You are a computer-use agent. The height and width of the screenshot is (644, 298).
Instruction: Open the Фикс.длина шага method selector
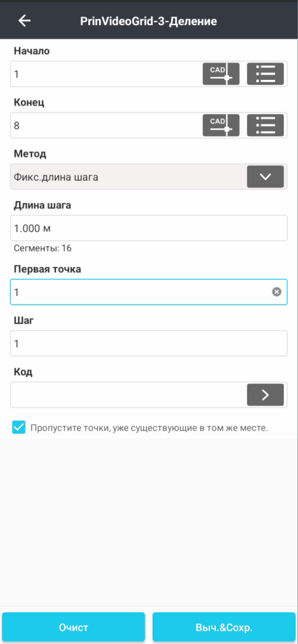[148, 177]
